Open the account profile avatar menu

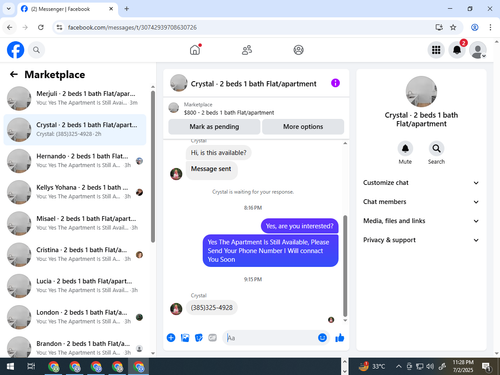click(x=478, y=50)
